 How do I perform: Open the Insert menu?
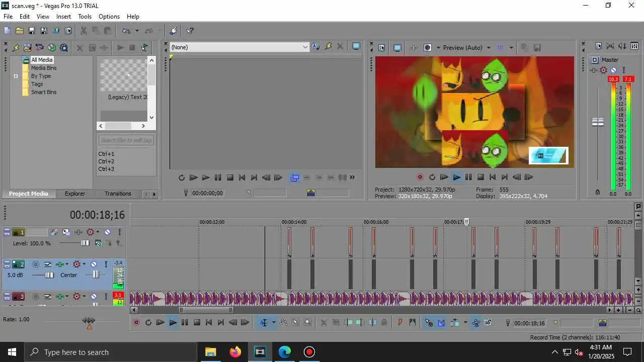click(x=63, y=17)
